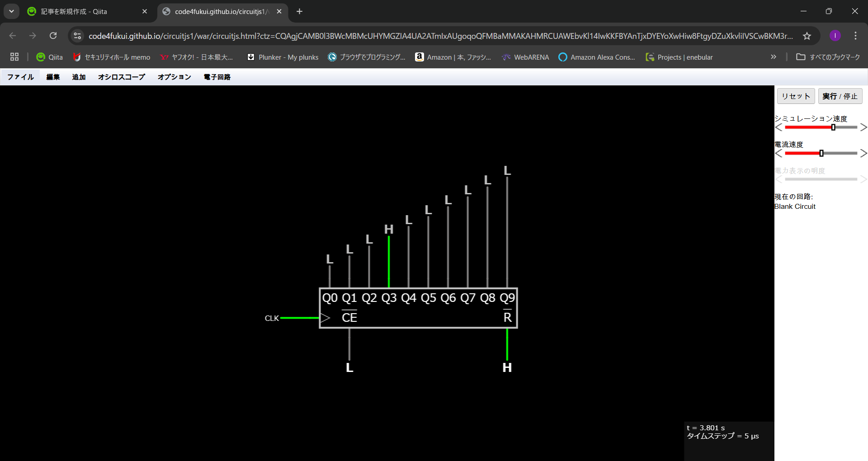
Task: Open ブラウザでプログラミング bookmark
Action: [x=367, y=57]
